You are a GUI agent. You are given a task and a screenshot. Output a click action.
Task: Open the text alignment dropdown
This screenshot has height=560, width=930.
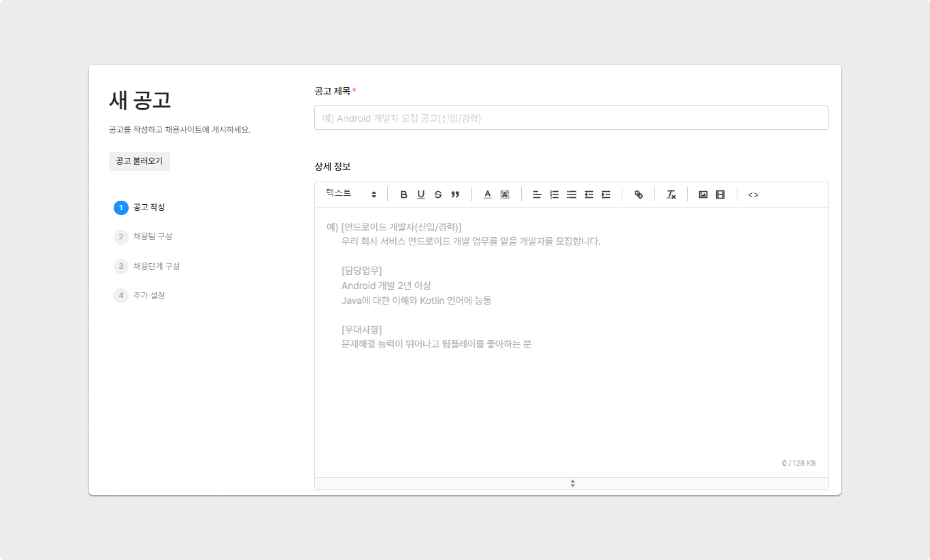click(537, 195)
